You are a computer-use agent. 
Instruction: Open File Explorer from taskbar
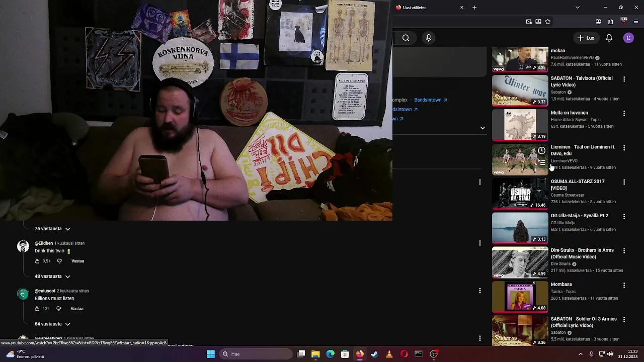click(x=315, y=354)
